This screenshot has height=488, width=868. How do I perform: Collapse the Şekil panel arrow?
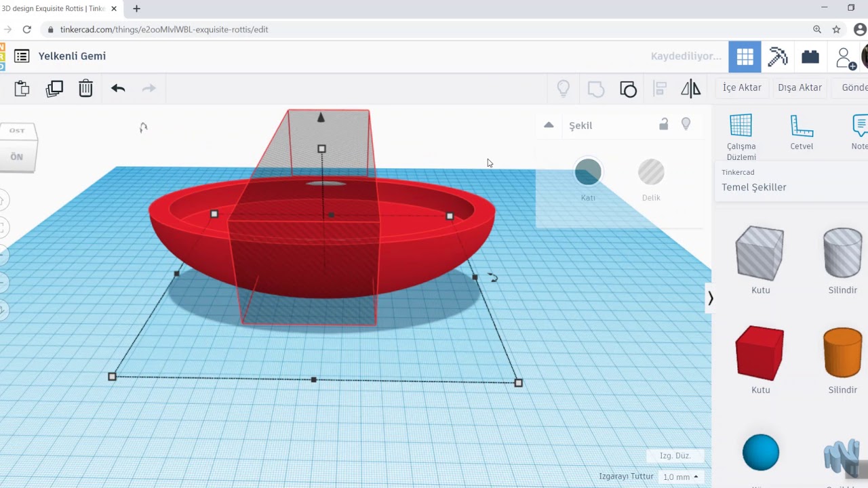[x=549, y=125]
